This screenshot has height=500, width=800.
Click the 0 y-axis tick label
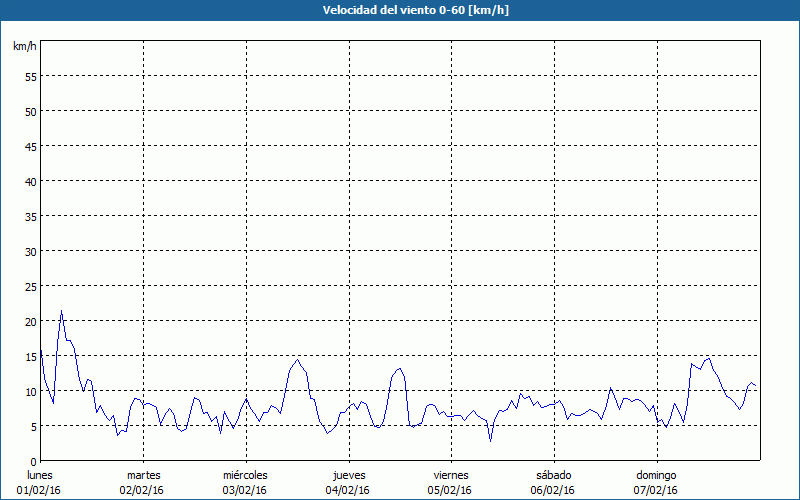tap(33, 461)
